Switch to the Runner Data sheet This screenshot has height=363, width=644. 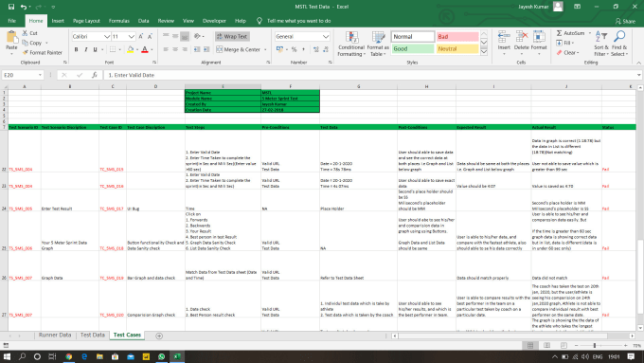click(x=55, y=336)
